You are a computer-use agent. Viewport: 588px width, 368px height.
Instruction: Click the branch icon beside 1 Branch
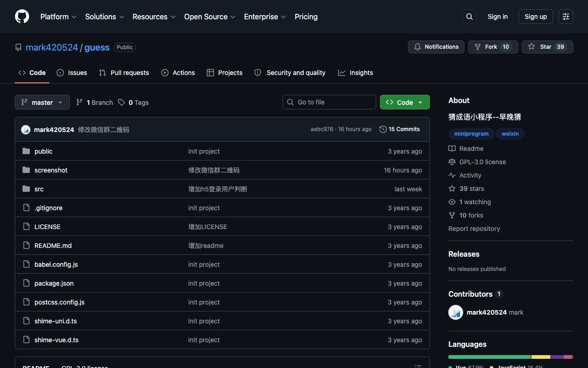(x=79, y=102)
